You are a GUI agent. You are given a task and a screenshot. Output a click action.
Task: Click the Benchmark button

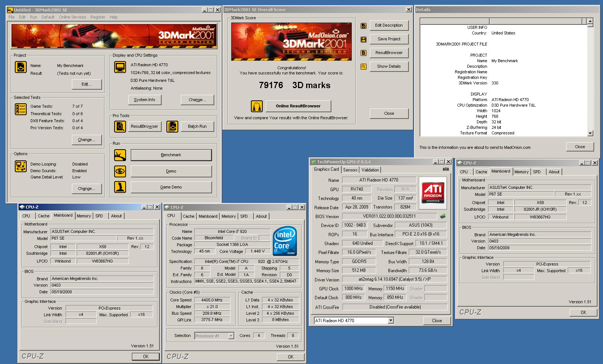pyautogui.click(x=171, y=155)
